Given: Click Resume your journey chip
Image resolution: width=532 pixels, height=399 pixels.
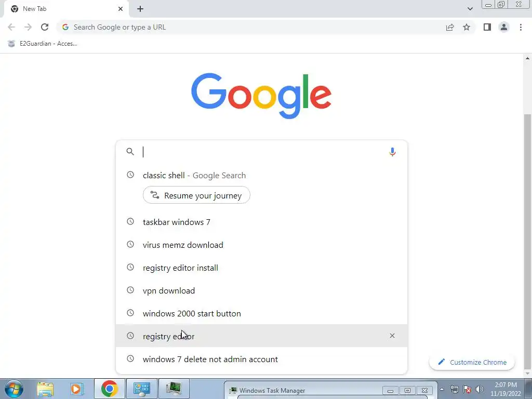Looking at the screenshot, I should (x=196, y=195).
